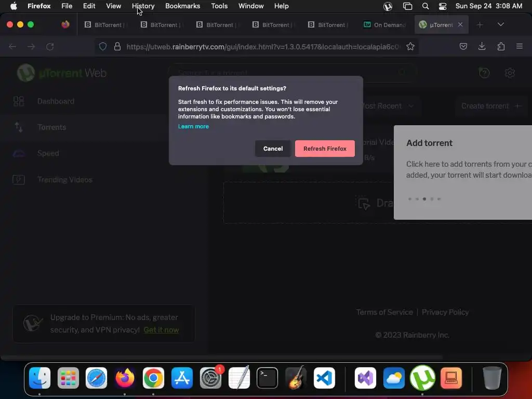The height and width of the screenshot is (399, 532).
Task: Select Torrents in the sidebar
Action: (x=51, y=127)
